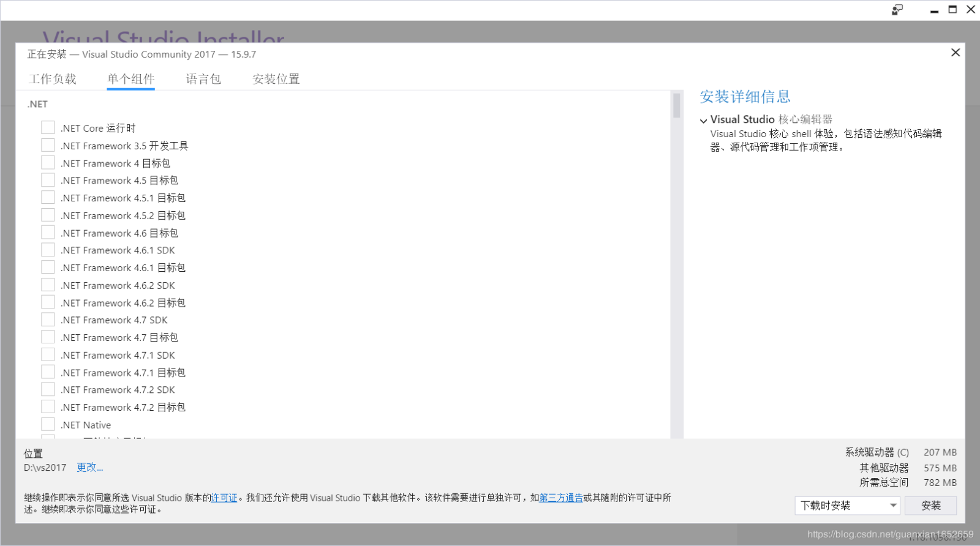The height and width of the screenshot is (546, 980).
Task: Enable .NET Framework 3.5 开发工具 checkbox
Action: coord(48,145)
